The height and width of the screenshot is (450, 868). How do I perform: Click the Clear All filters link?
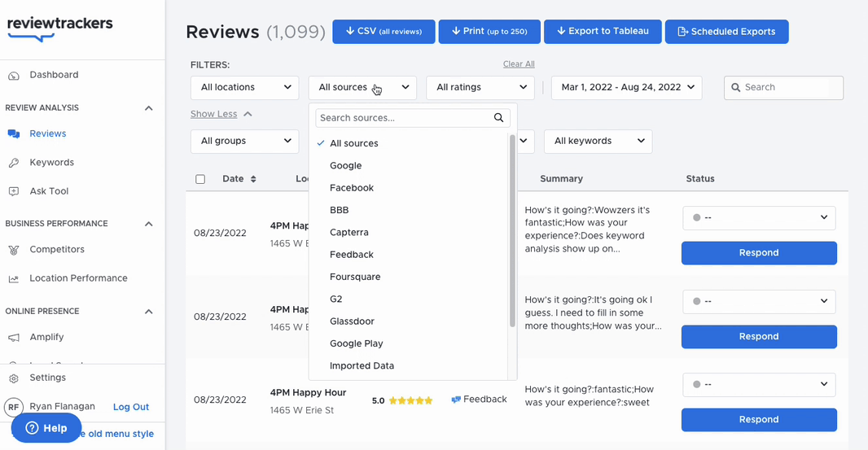pyautogui.click(x=519, y=64)
